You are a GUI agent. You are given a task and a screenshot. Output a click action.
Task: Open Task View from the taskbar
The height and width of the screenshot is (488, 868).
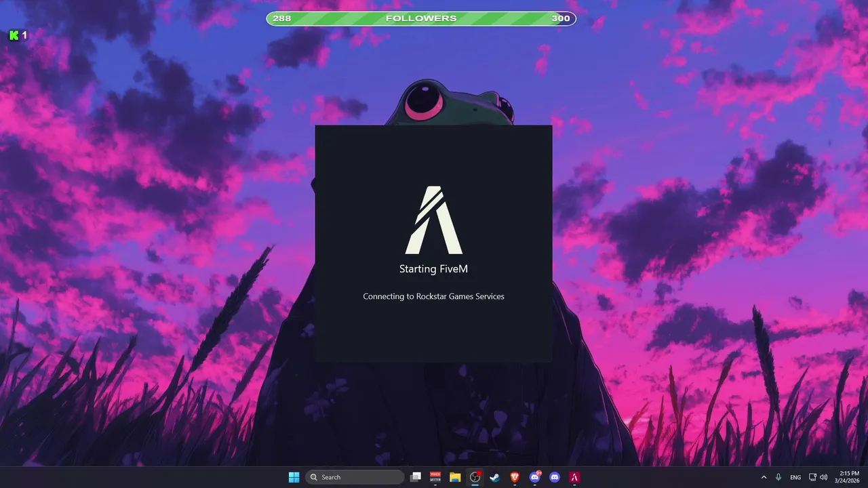click(x=416, y=477)
